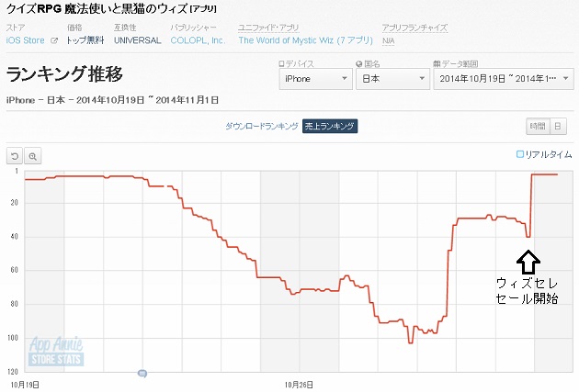Switch the chart granularity to 時間
The height and width of the screenshot is (392, 579).
pos(538,127)
